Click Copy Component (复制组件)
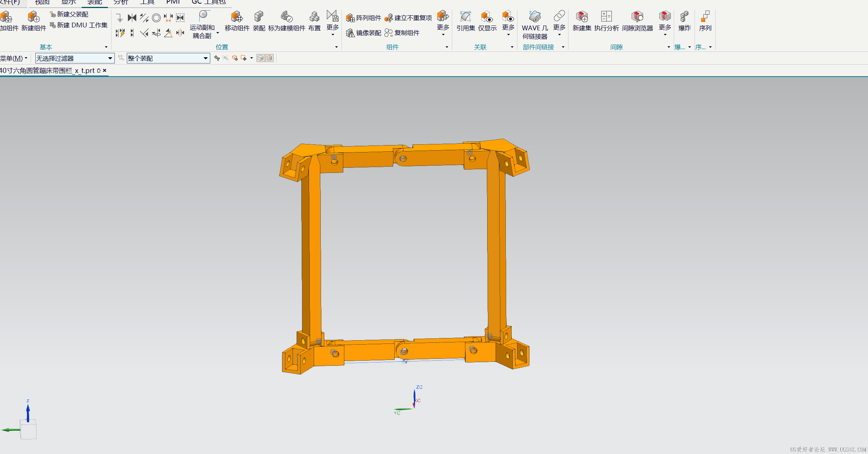This screenshot has height=454, width=868. (x=402, y=33)
